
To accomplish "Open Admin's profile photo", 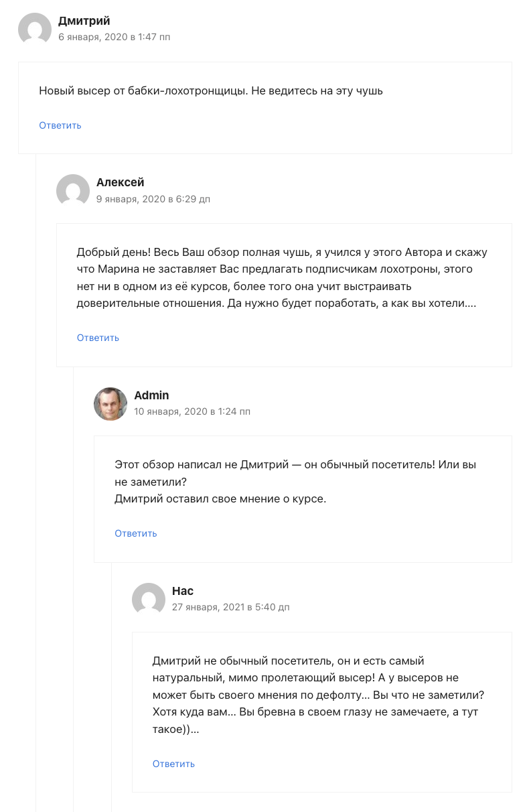I will (110, 404).
